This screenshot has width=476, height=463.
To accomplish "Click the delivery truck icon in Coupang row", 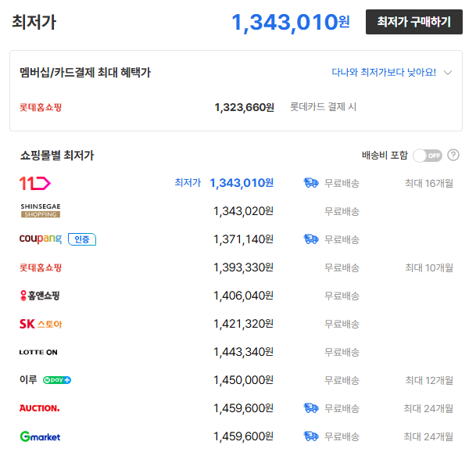I will (x=311, y=239).
